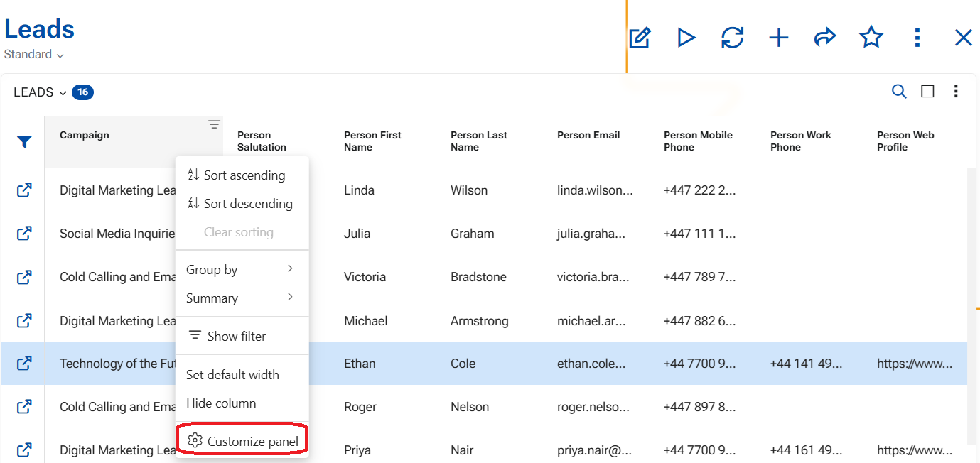Choose Sort ascending
The height and width of the screenshot is (463, 980).
(x=242, y=175)
